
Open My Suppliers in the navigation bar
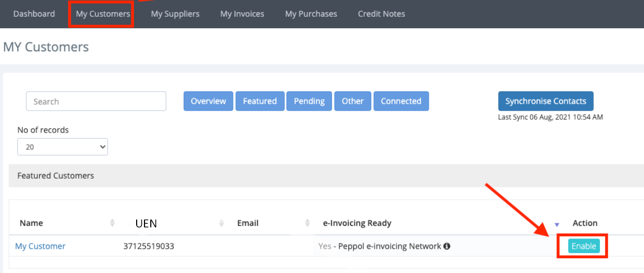[x=175, y=14]
